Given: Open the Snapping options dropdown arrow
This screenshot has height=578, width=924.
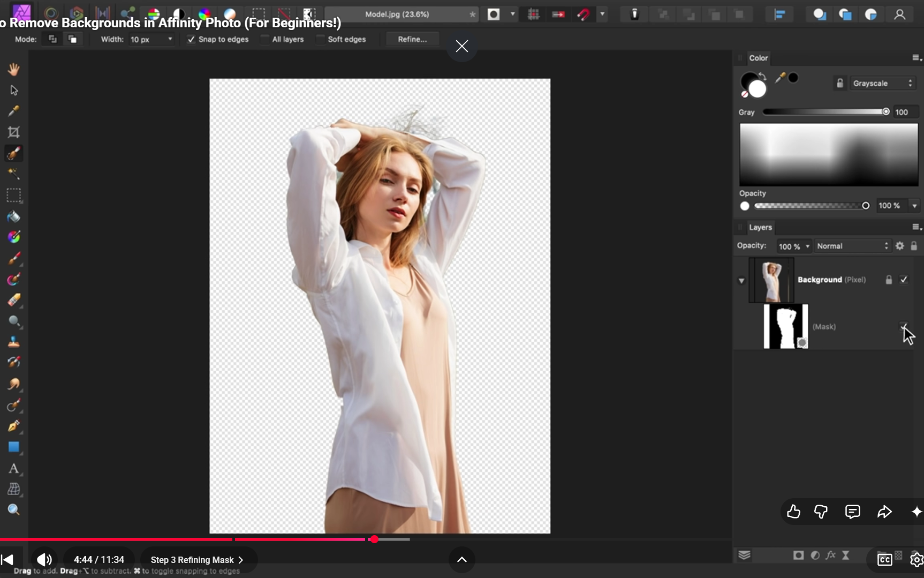Looking at the screenshot, I should (603, 14).
